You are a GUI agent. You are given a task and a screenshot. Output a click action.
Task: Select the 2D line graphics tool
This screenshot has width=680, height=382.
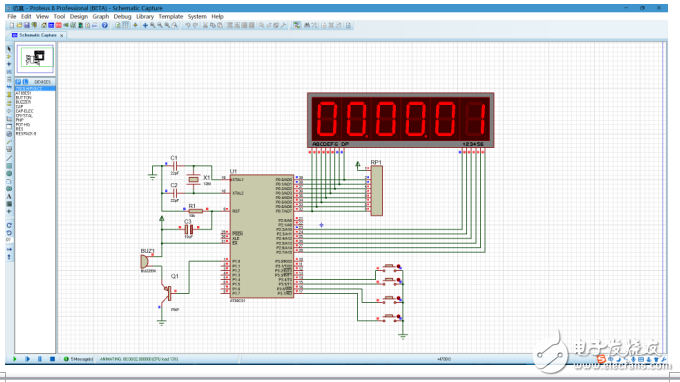[9, 158]
